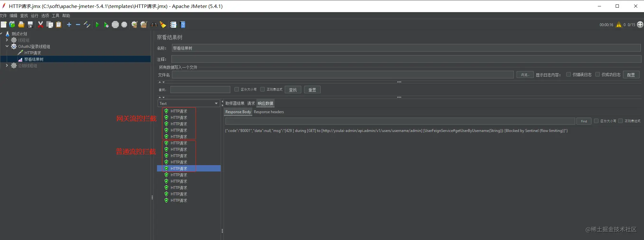644x240 pixels.
Task: Start the test with green play icon
Action: click(97, 25)
